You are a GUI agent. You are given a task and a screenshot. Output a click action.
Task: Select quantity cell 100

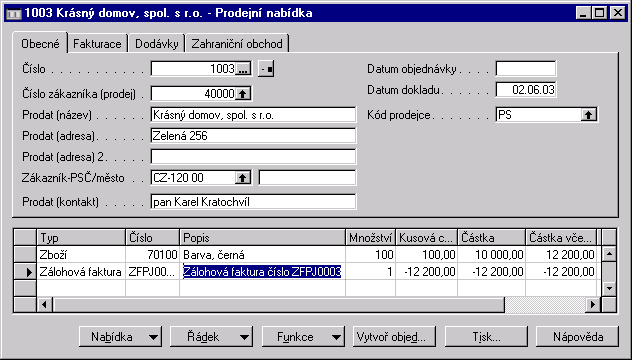click(370, 255)
